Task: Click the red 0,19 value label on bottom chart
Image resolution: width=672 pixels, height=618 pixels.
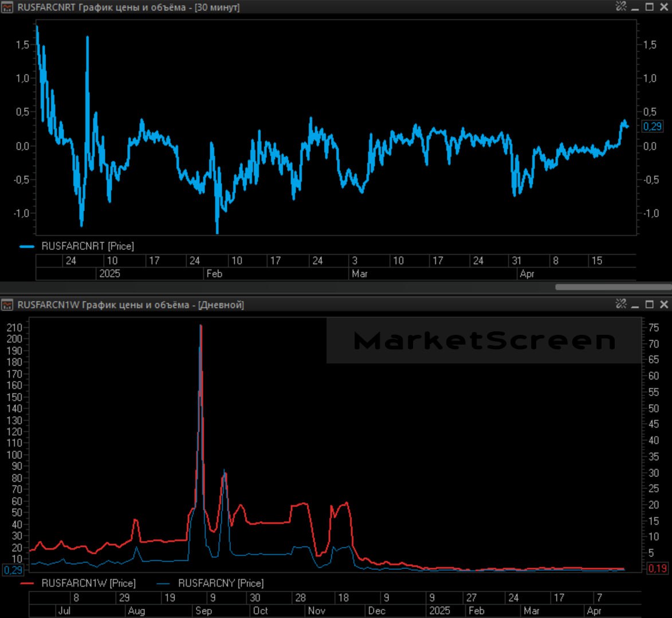Action: (x=657, y=569)
